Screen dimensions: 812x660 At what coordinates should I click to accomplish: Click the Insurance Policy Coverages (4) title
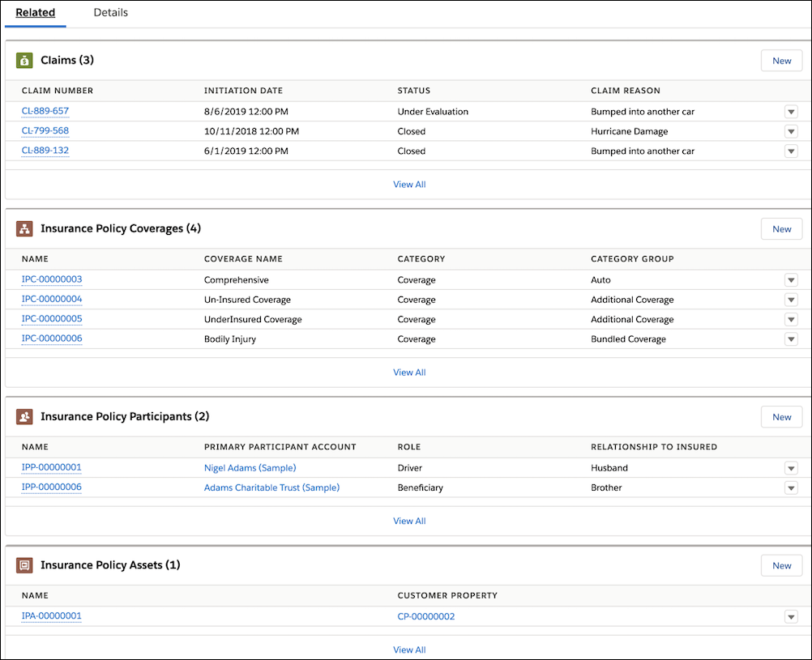(121, 228)
